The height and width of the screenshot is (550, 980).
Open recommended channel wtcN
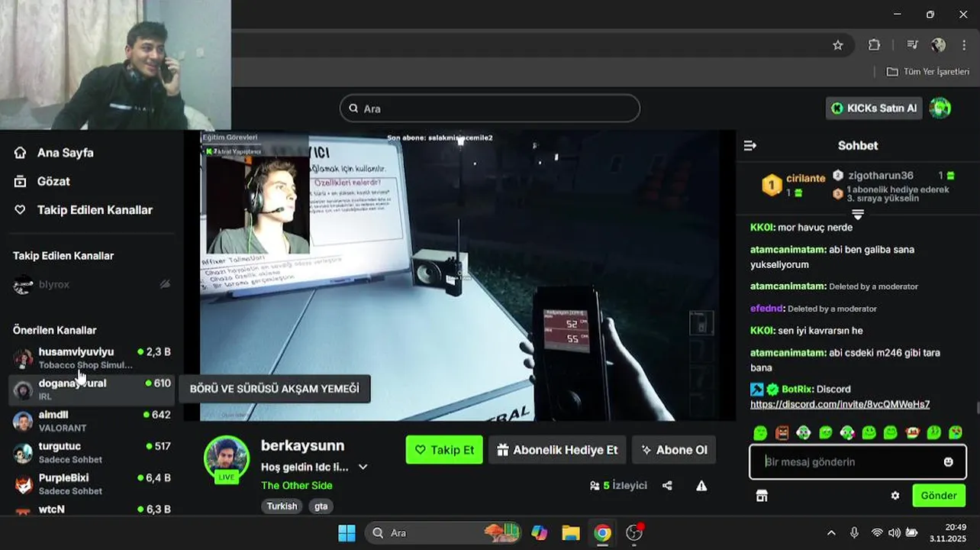(92, 510)
